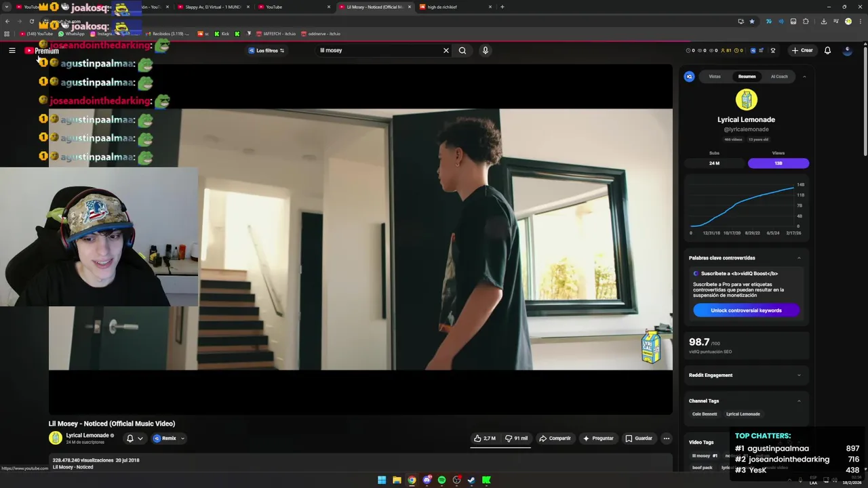Collapse the Channel Tags section
The height and width of the screenshot is (488, 868).
(x=799, y=401)
